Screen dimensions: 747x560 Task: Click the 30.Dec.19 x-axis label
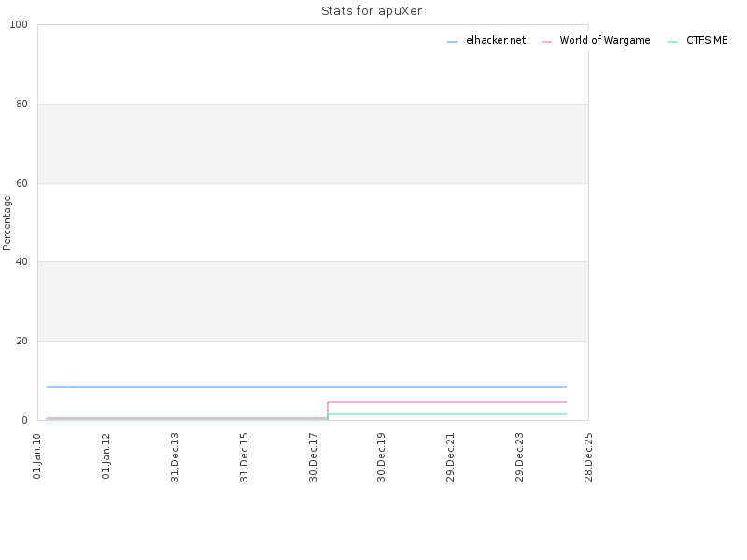pos(381,456)
